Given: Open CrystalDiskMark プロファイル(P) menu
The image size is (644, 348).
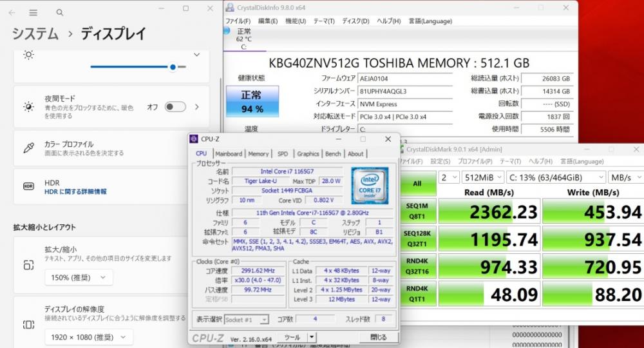Looking at the screenshot, I should 475,162.
